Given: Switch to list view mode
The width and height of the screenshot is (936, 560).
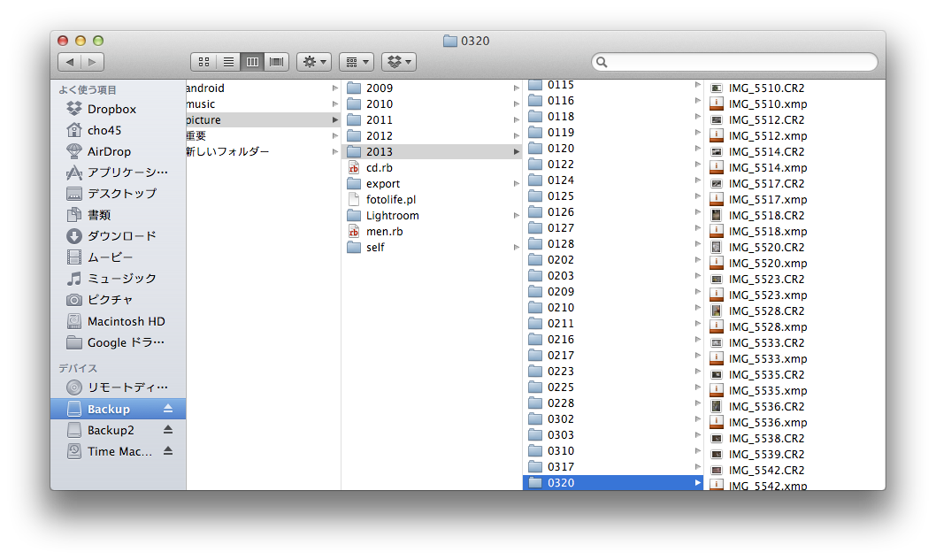Looking at the screenshot, I should pos(228,62).
